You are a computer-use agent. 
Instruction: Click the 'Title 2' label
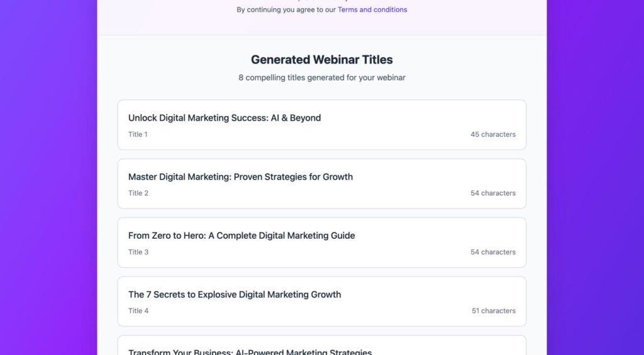coord(138,194)
